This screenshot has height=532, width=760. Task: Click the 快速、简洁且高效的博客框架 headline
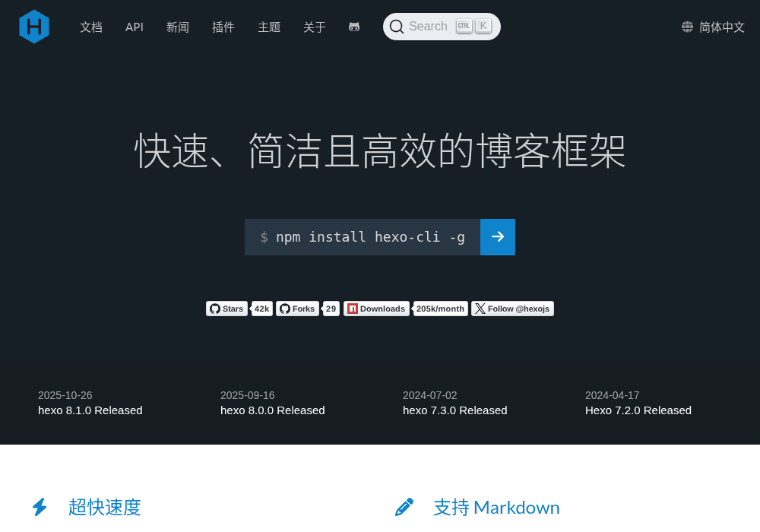point(379,151)
